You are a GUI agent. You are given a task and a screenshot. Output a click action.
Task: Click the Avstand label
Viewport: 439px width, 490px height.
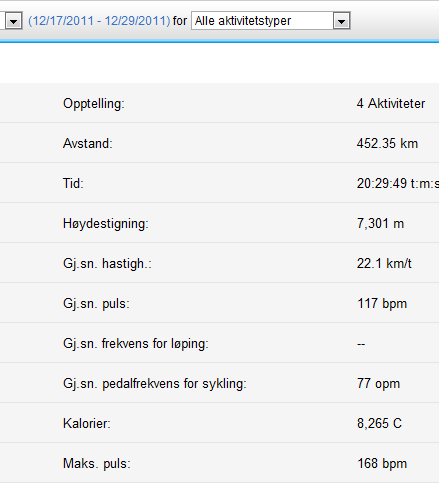click(88, 144)
